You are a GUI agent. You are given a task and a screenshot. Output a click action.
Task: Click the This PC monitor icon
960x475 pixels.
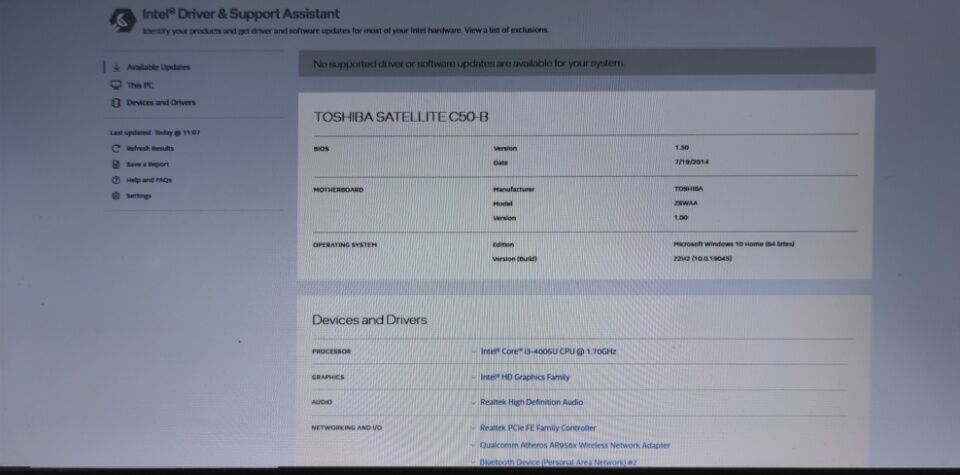(x=116, y=85)
